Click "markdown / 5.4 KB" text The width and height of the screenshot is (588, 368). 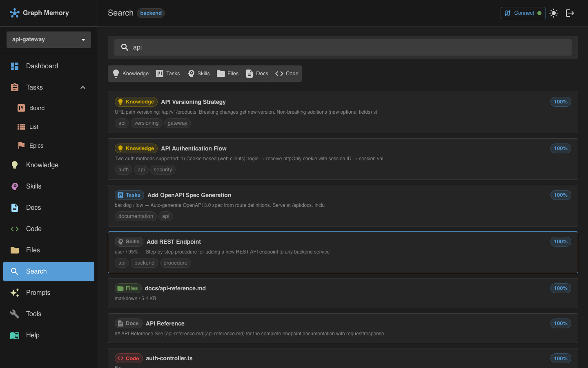pyautogui.click(x=135, y=298)
